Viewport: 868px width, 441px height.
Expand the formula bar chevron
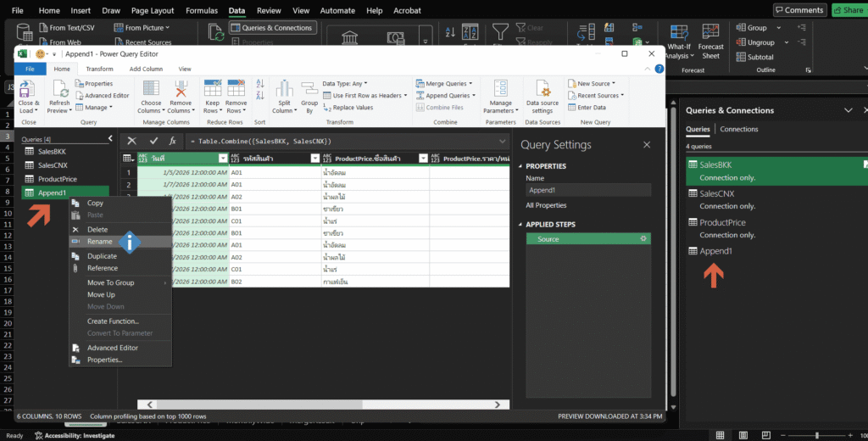coord(503,141)
